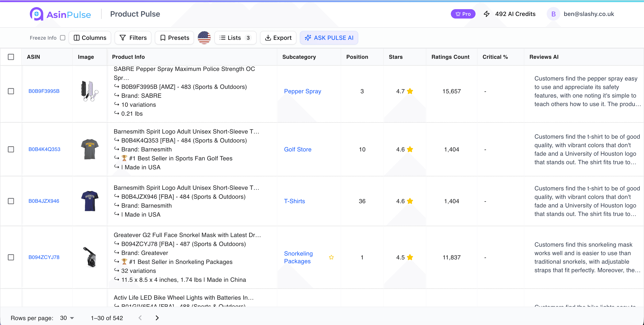The height and width of the screenshot is (325, 644).
Task: Open the Pepper Spray subcategory link
Action: pyautogui.click(x=302, y=91)
